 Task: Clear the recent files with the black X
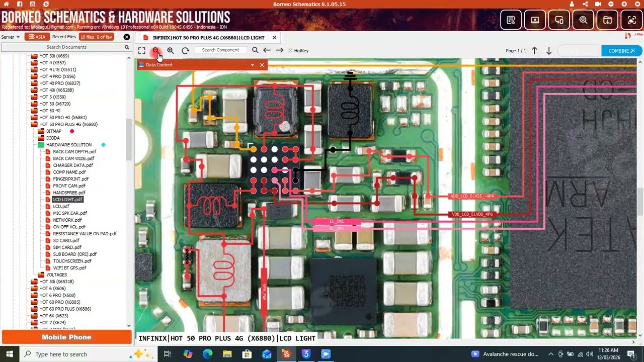point(127,37)
